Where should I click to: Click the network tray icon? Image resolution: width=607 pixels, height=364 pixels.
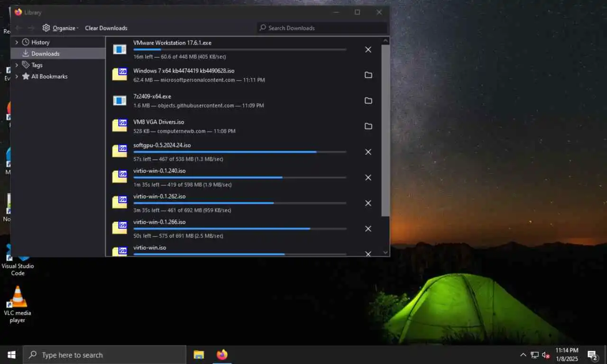pyautogui.click(x=534, y=355)
